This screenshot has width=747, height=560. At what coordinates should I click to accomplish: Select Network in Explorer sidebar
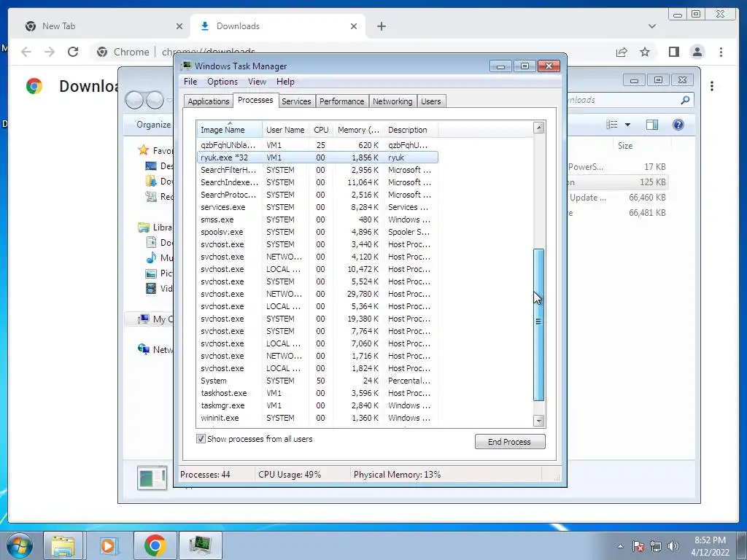[x=156, y=349]
